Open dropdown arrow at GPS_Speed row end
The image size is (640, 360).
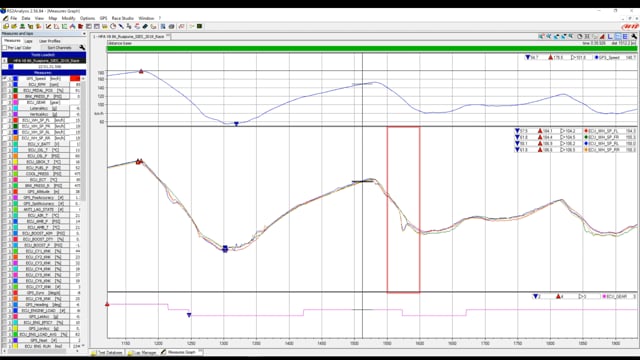[83, 78]
